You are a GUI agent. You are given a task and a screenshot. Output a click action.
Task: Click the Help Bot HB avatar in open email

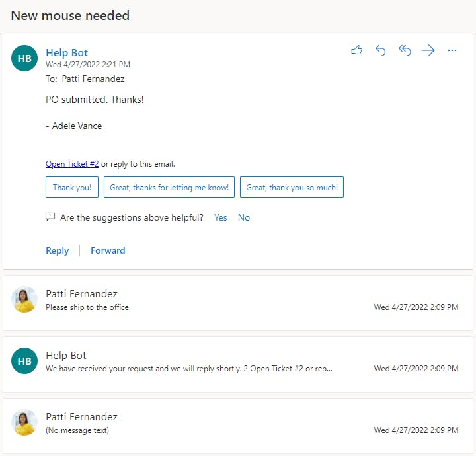(x=24, y=58)
